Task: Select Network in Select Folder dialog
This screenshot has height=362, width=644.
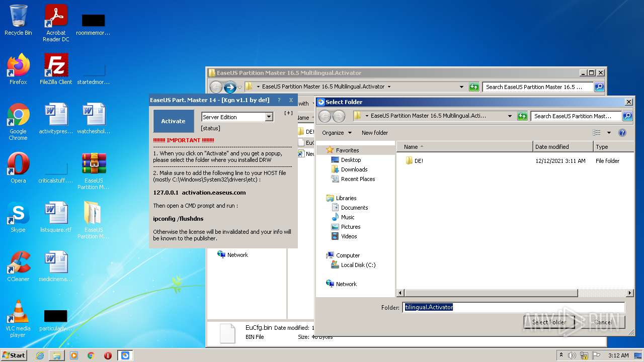Action: 346,284
